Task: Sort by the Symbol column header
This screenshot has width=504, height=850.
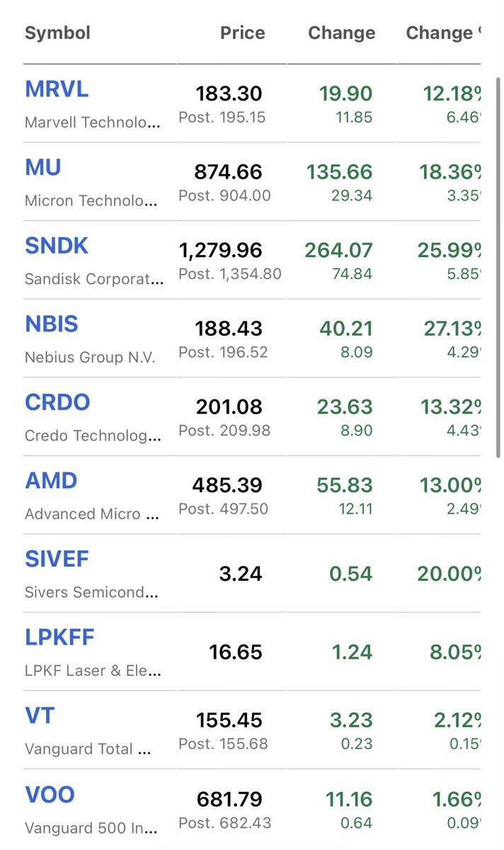Action: point(57,33)
